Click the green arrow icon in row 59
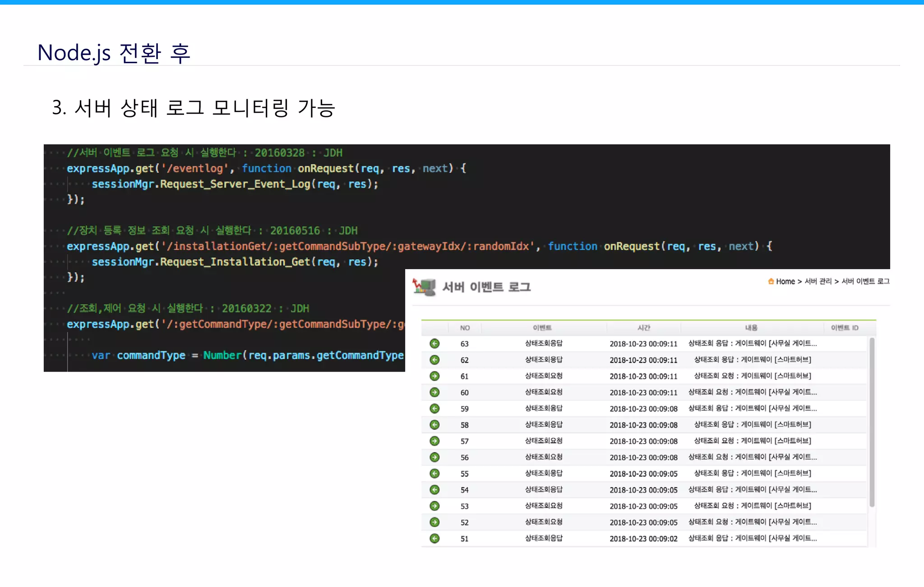Viewport: 924px width, 587px height. coord(434,409)
